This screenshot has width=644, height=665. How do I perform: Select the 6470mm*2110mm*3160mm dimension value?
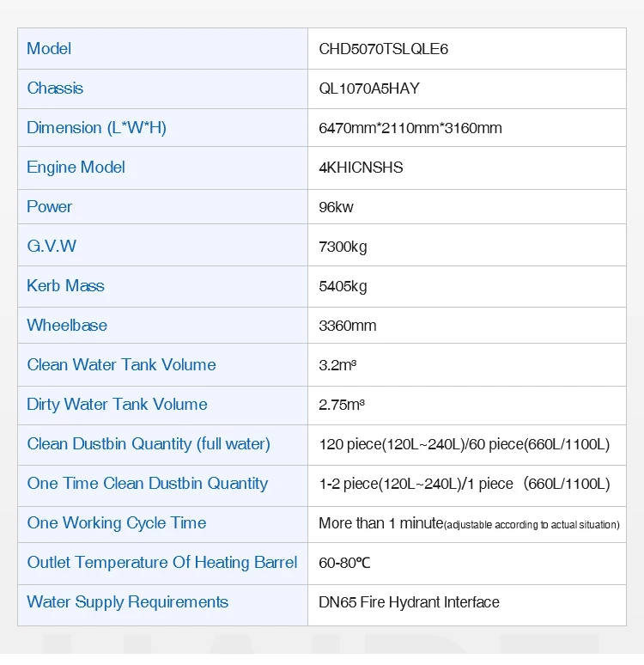point(410,128)
